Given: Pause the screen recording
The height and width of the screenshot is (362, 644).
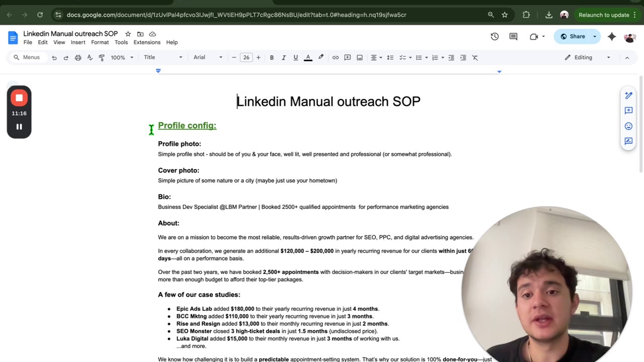Looking at the screenshot, I should point(19,127).
